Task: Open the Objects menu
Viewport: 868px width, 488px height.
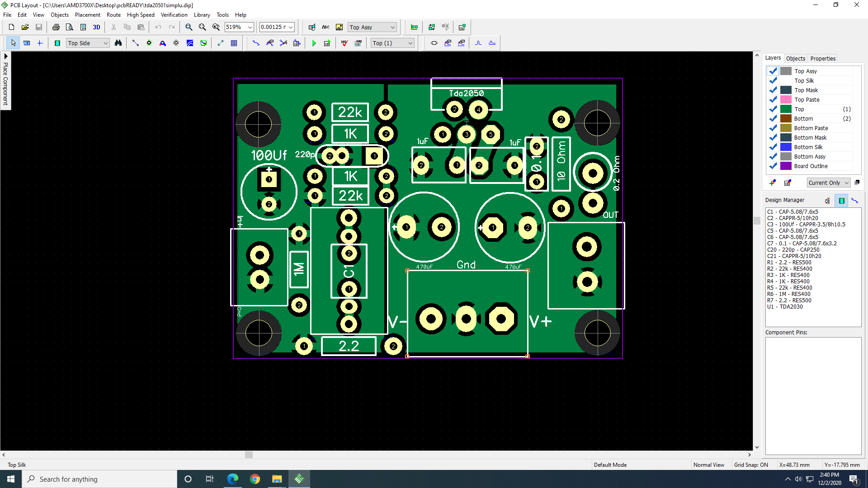Action: click(60, 15)
